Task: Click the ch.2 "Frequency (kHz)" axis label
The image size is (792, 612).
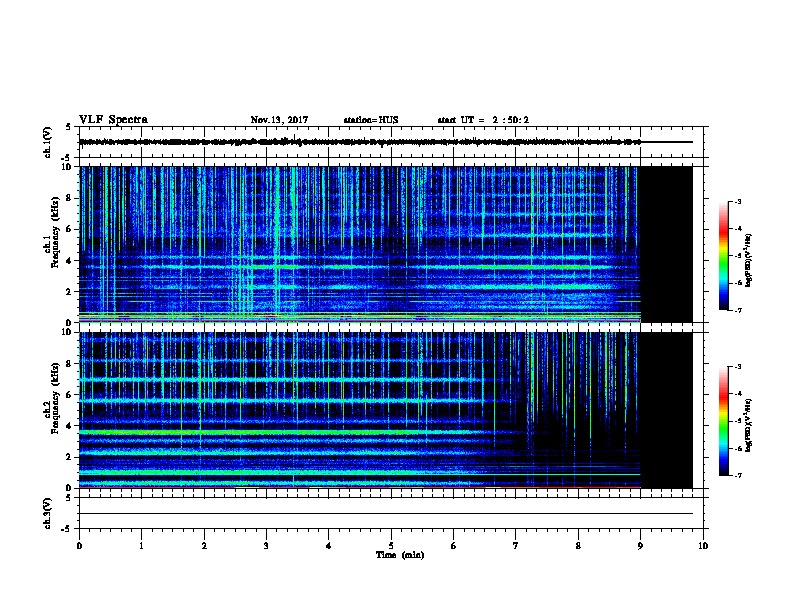Action: point(55,398)
